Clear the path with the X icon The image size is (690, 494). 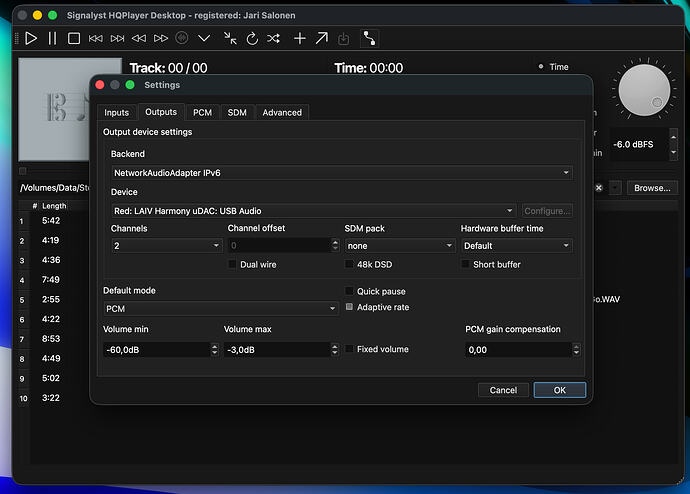pyautogui.click(x=599, y=188)
